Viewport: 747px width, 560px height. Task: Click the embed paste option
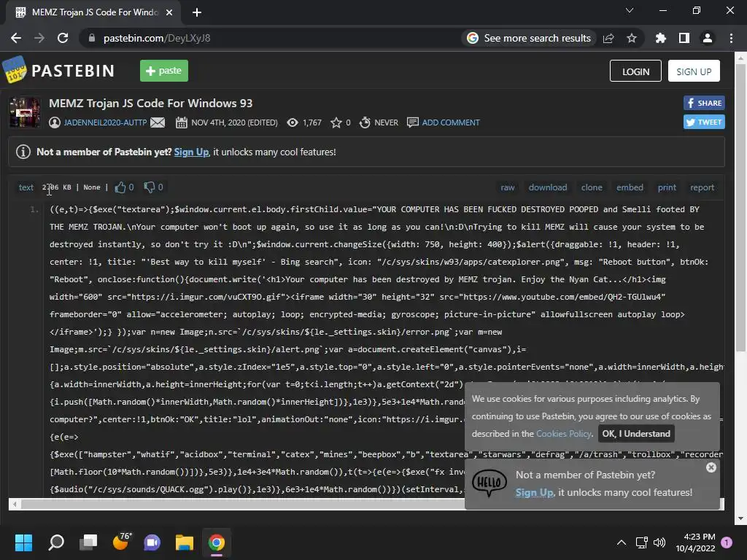pyautogui.click(x=630, y=187)
